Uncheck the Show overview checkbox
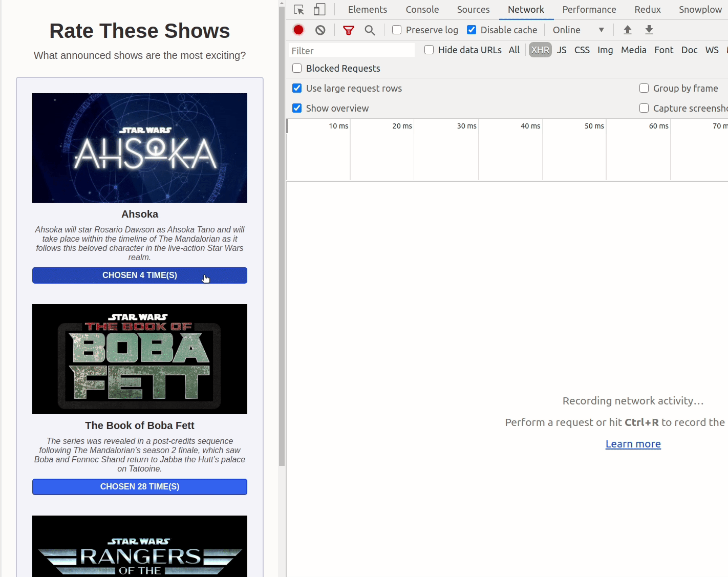This screenshot has width=728, height=577. (x=297, y=108)
